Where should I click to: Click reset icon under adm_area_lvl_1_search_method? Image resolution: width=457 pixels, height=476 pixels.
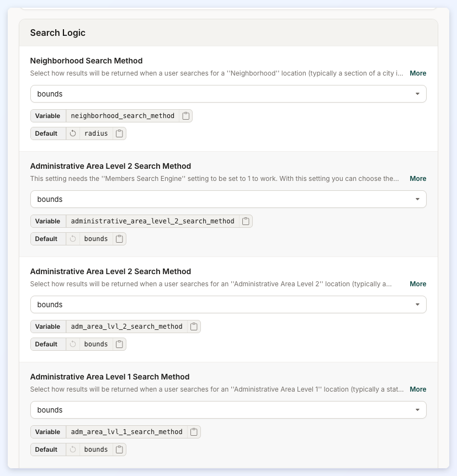tap(73, 450)
